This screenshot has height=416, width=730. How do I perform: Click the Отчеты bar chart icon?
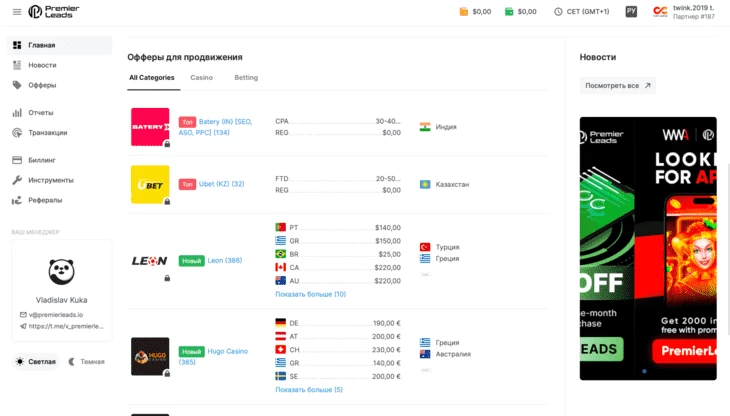[17, 113]
